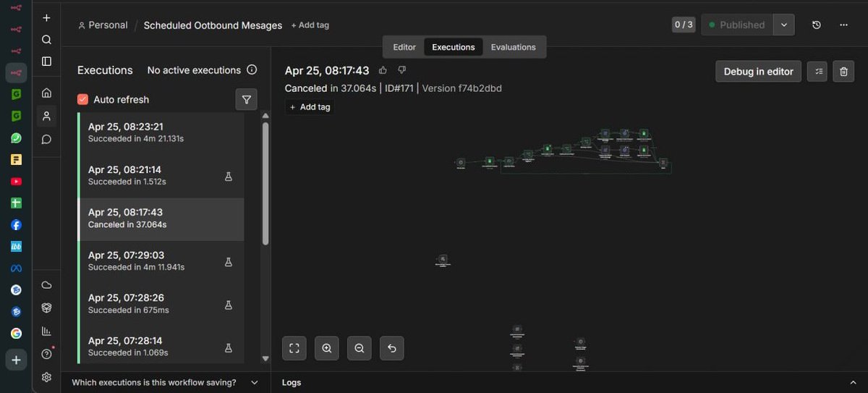Click the Debug in editor button
Screen dimensions: 868x393
coord(759,71)
